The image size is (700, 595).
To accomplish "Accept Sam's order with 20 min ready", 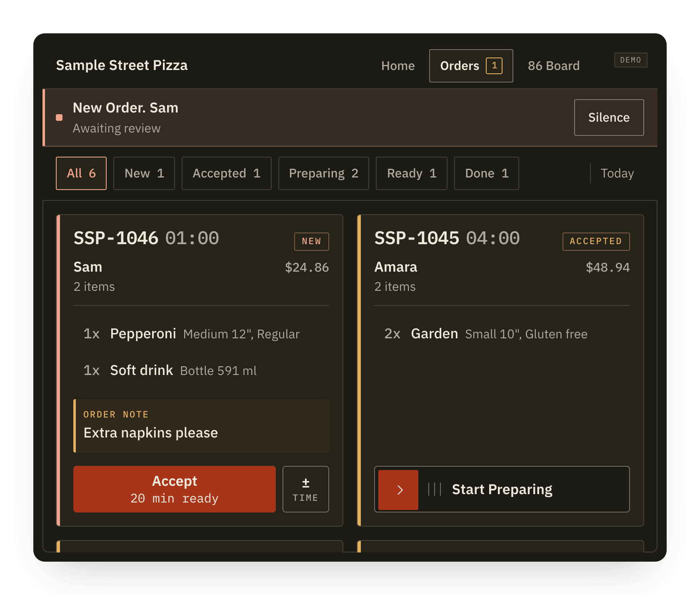I will tap(175, 489).
